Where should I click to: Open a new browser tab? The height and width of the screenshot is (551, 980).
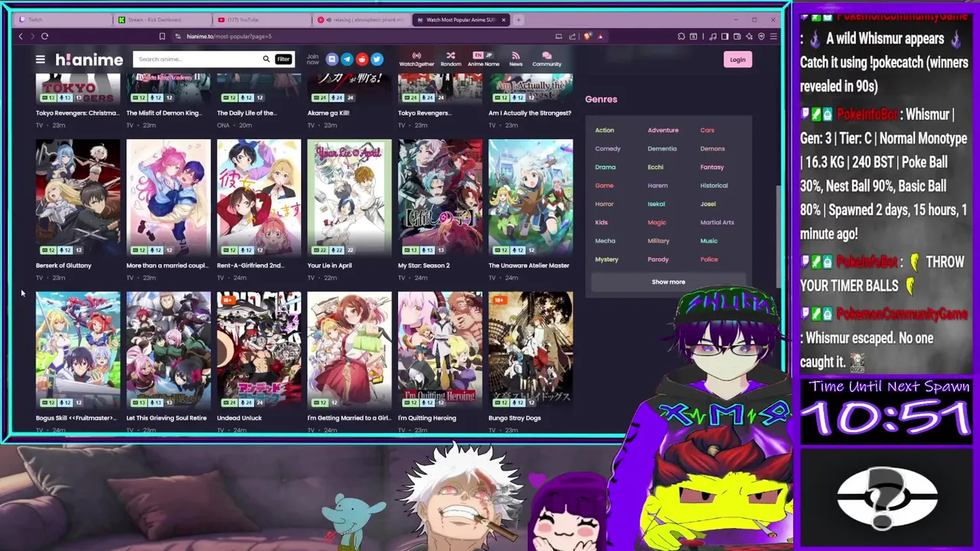pyautogui.click(x=518, y=20)
